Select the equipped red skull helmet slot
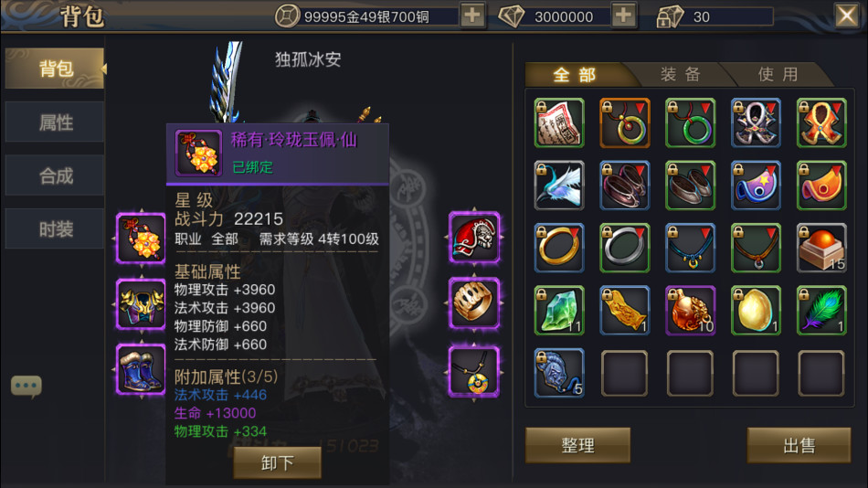 (x=474, y=239)
